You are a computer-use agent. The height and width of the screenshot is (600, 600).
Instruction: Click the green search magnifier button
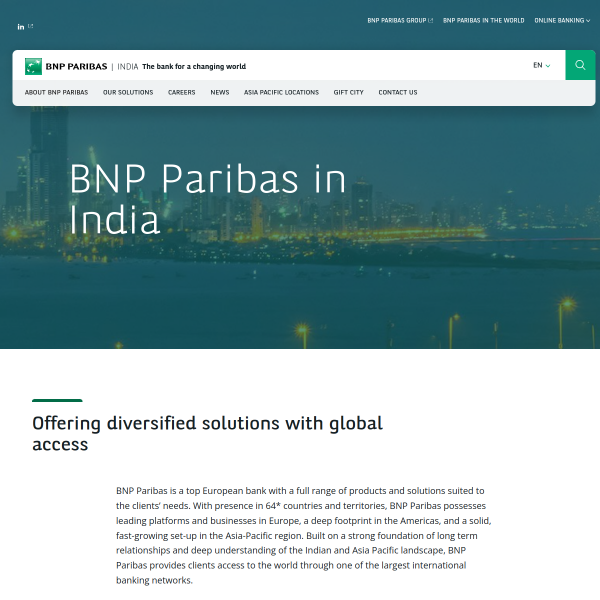click(x=580, y=65)
